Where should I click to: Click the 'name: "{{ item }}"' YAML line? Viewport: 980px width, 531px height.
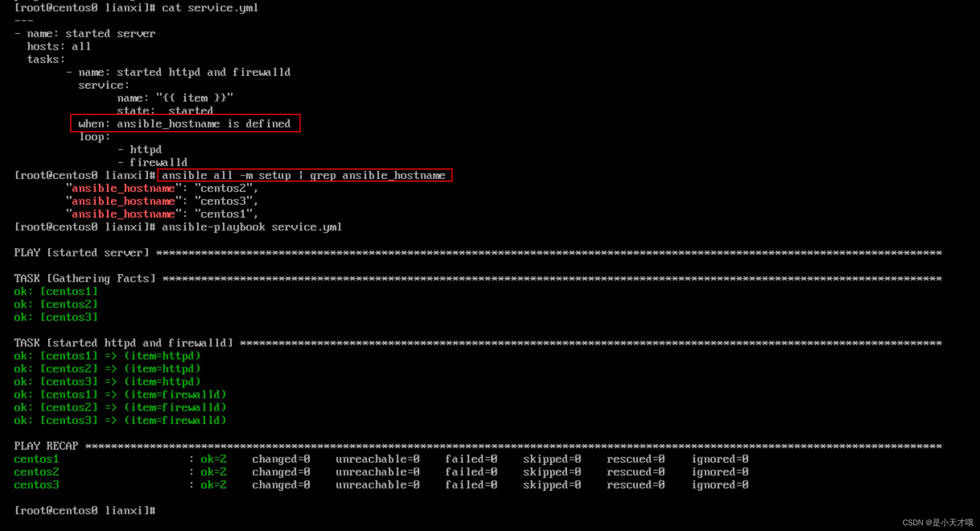(175, 98)
